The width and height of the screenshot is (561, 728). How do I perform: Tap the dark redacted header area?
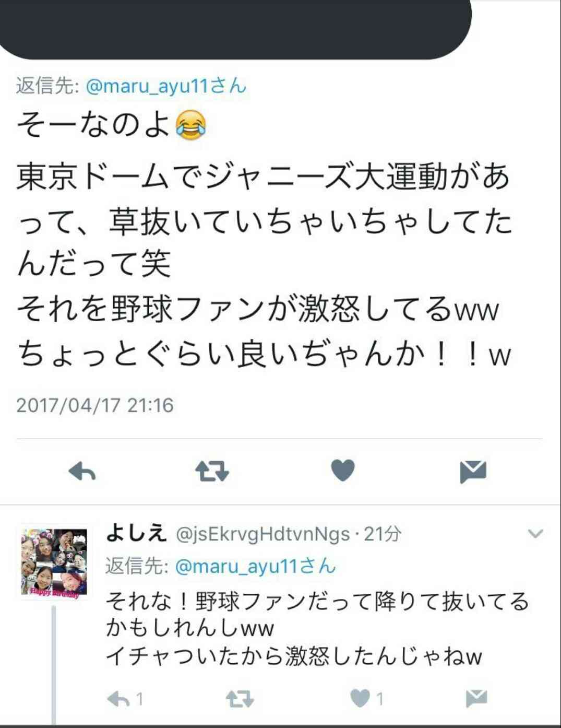[x=236, y=29]
